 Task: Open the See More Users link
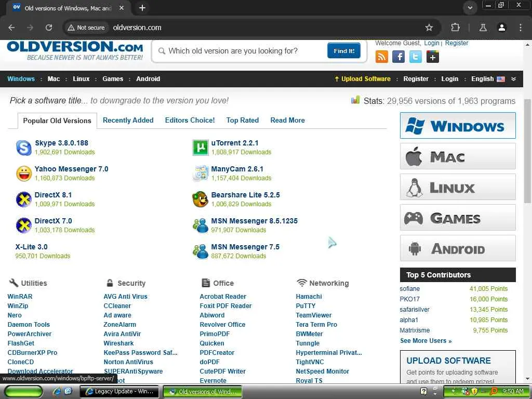pyautogui.click(x=425, y=341)
